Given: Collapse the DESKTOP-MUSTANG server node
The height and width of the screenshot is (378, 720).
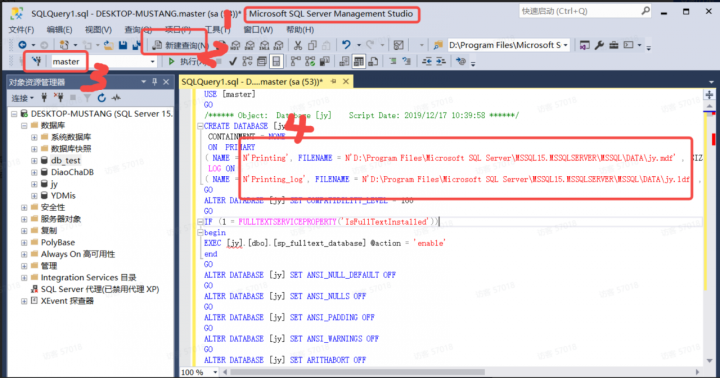Looking at the screenshot, I should pyautogui.click(x=14, y=113).
